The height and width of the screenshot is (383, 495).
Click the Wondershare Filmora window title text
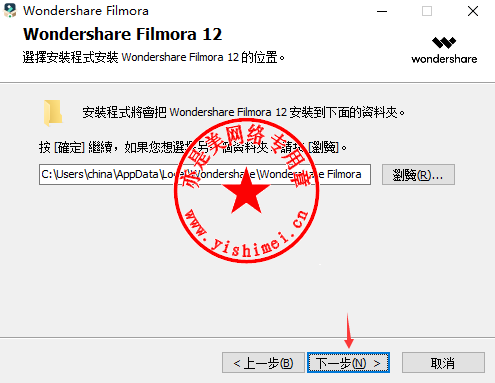click(86, 11)
